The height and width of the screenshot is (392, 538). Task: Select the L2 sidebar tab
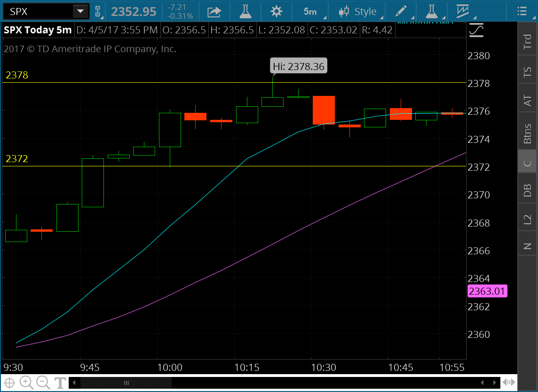(x=527, y=218)
